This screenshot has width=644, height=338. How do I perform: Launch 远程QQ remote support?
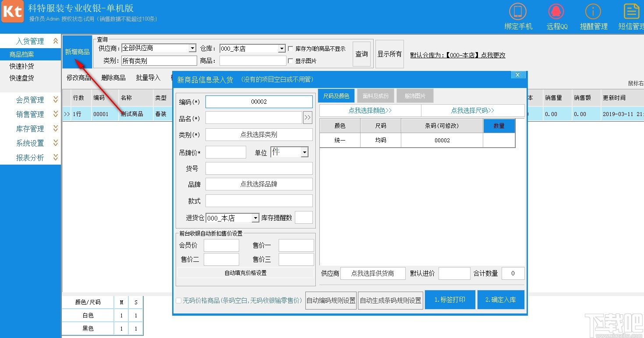click(556, 15)
